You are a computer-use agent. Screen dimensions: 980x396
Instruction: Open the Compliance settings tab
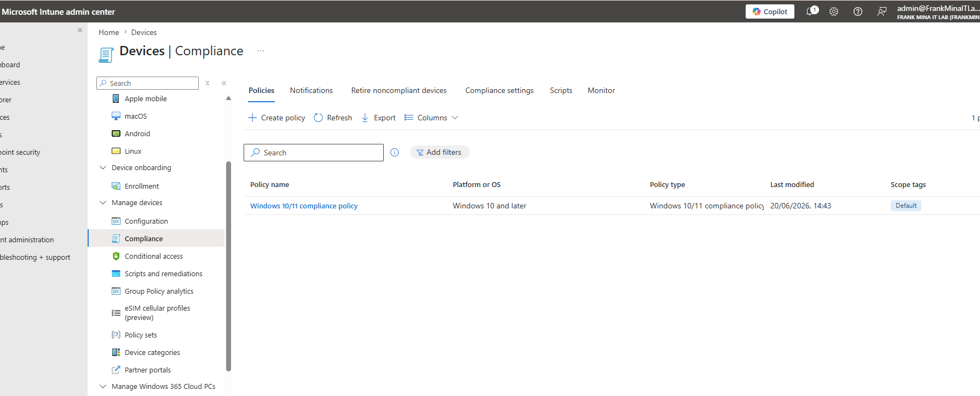(499, 90)
